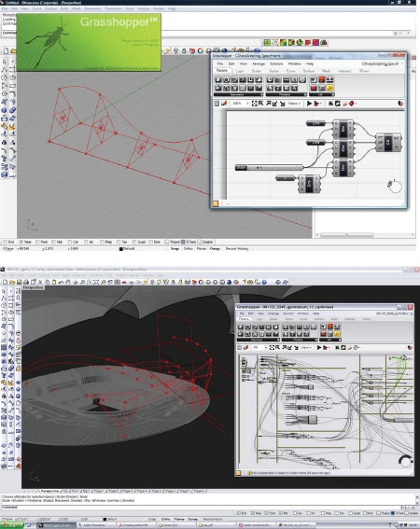This screenshot has height=529, width=420.
Task: Click Save icon in lower Rhino toolbar
Action: click(19, 282)
